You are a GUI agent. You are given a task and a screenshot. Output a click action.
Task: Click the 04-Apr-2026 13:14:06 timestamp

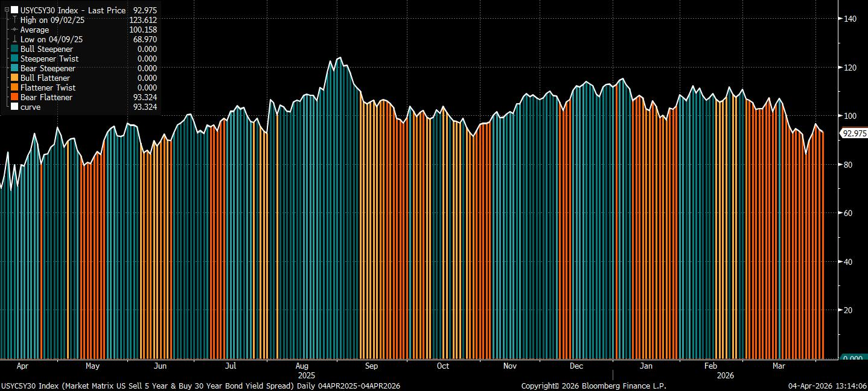point(828,386)
